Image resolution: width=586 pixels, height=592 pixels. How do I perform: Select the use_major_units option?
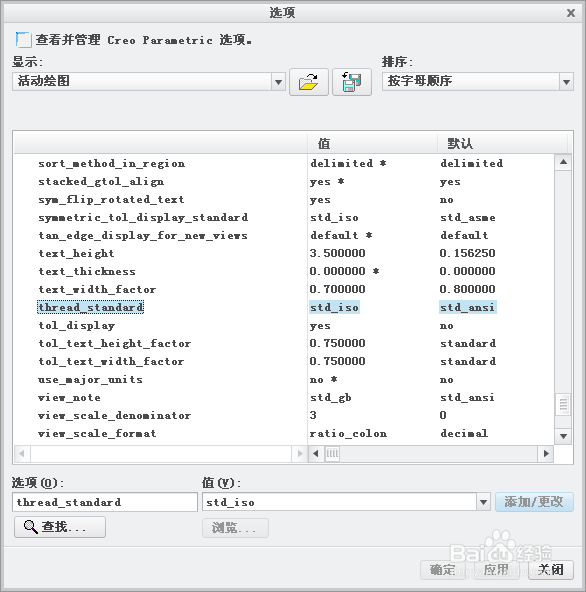pyautogui.click(x=90, y=379)
